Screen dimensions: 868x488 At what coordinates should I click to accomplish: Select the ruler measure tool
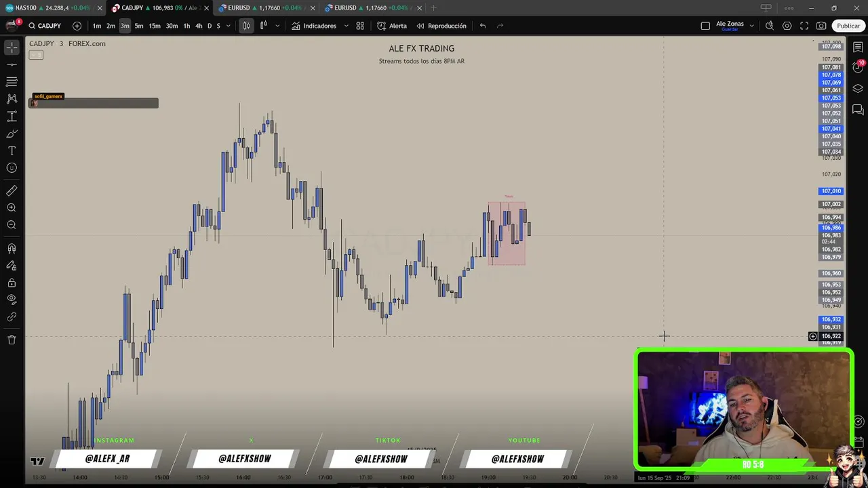tap(12, 191)
